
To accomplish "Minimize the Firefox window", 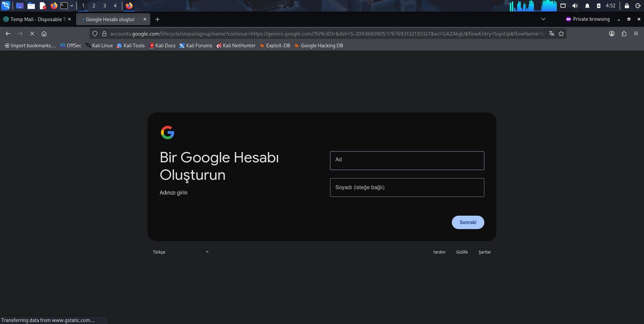I will [619, 19].
